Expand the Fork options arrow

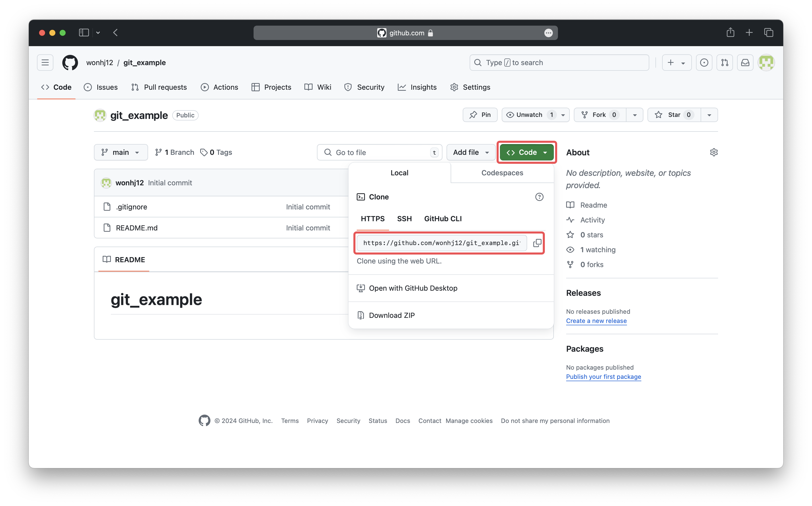634,115
